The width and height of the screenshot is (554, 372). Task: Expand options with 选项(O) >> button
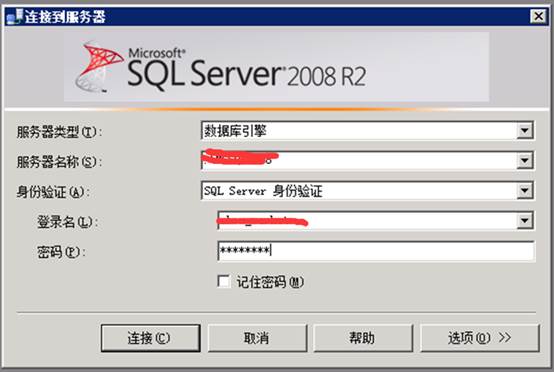point(480,338)
